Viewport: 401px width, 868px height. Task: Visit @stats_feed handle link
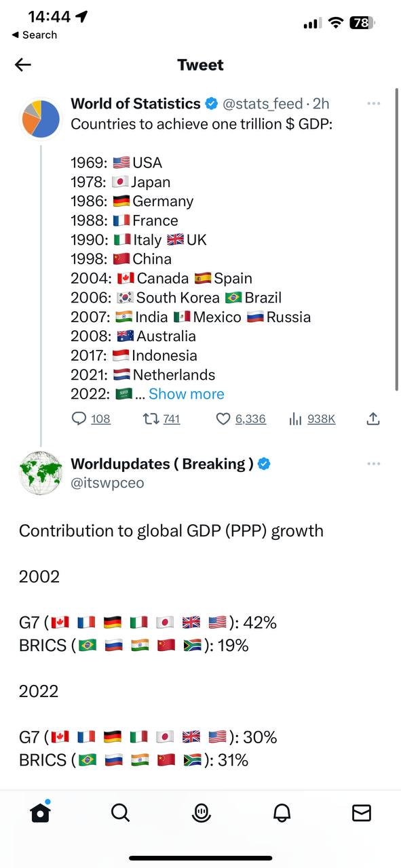(x=263, y=104)
